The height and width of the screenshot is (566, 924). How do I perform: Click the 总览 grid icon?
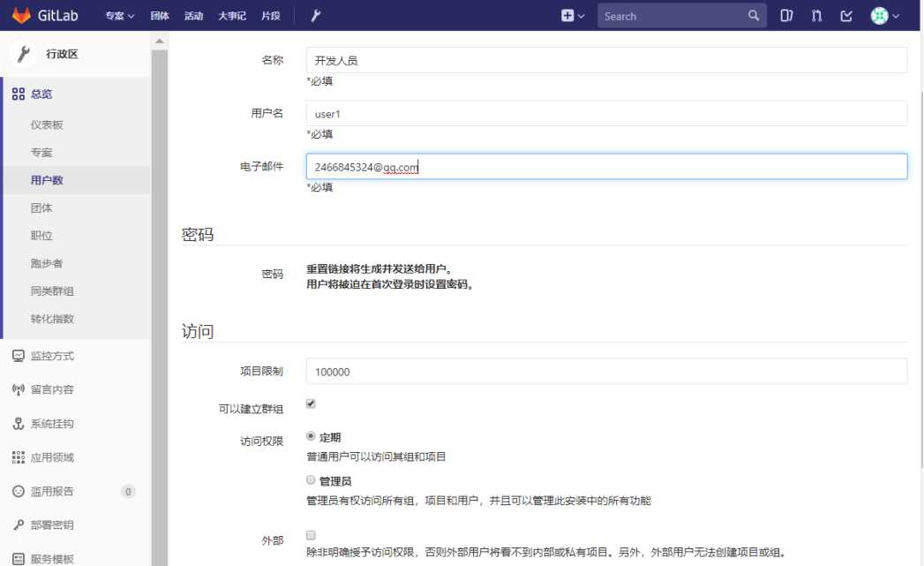point(19,94)
